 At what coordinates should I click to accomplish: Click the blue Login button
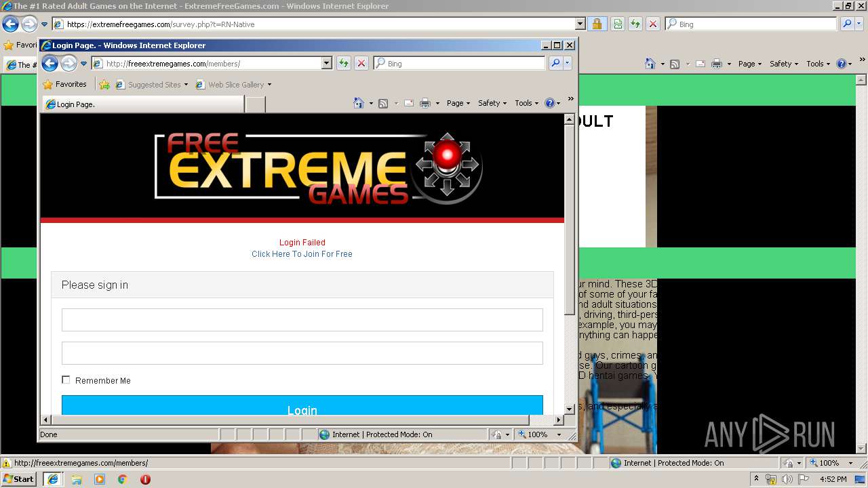point(302,405)
